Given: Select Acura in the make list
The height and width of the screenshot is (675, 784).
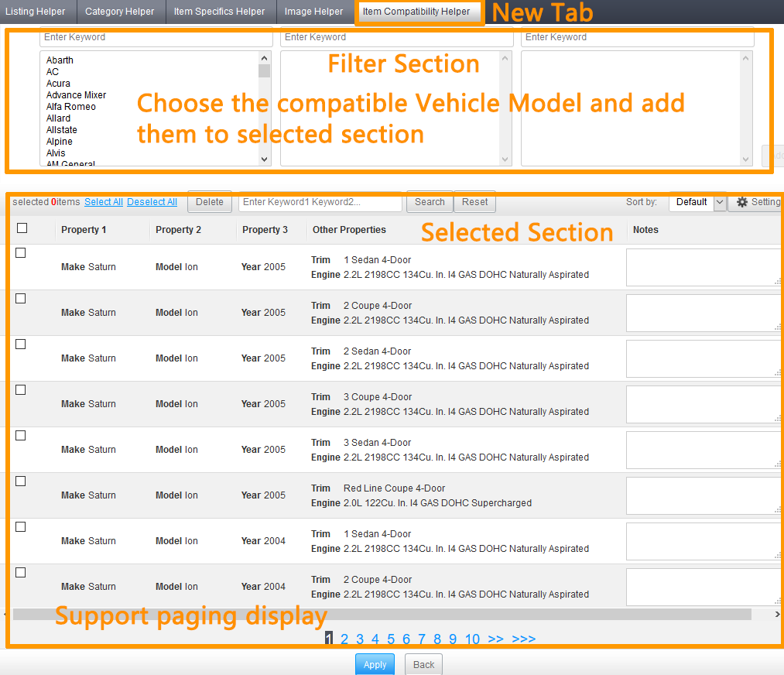Looking at the screenshot, I should click(59, 84).
